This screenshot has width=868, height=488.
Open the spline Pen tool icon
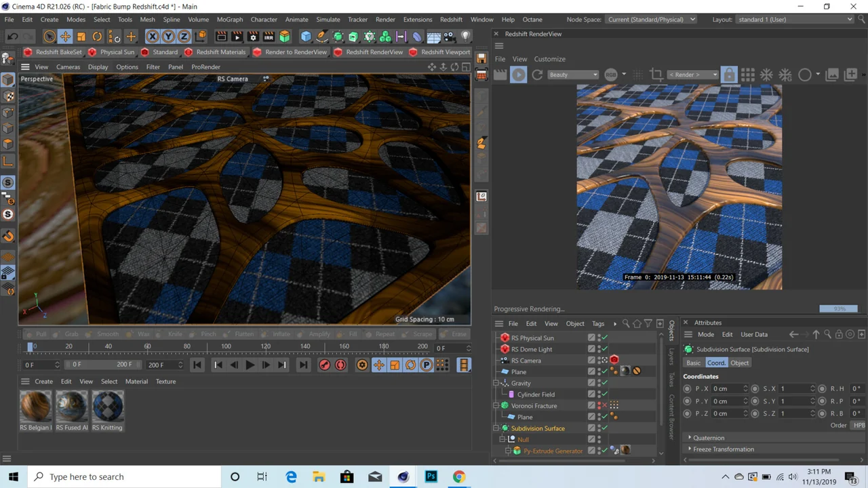point(322,37)
